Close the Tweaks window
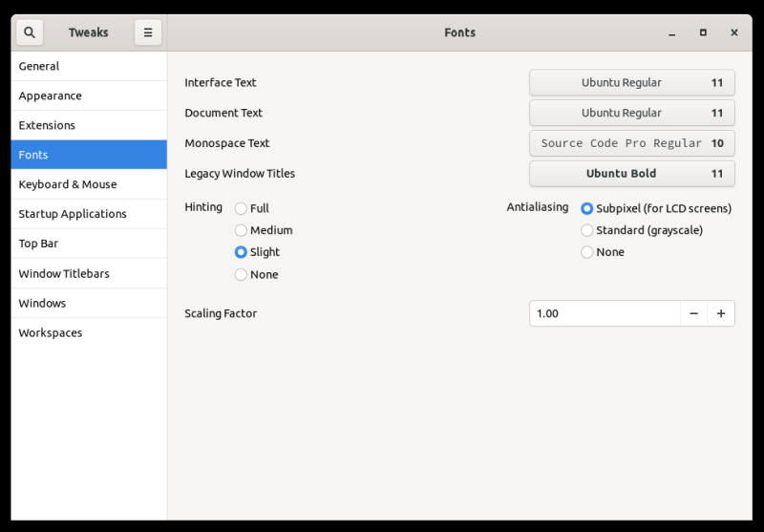 point(733,32)
